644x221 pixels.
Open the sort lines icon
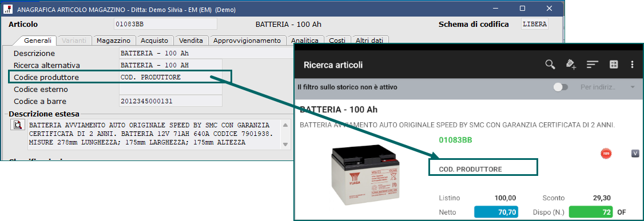(593, 65)
